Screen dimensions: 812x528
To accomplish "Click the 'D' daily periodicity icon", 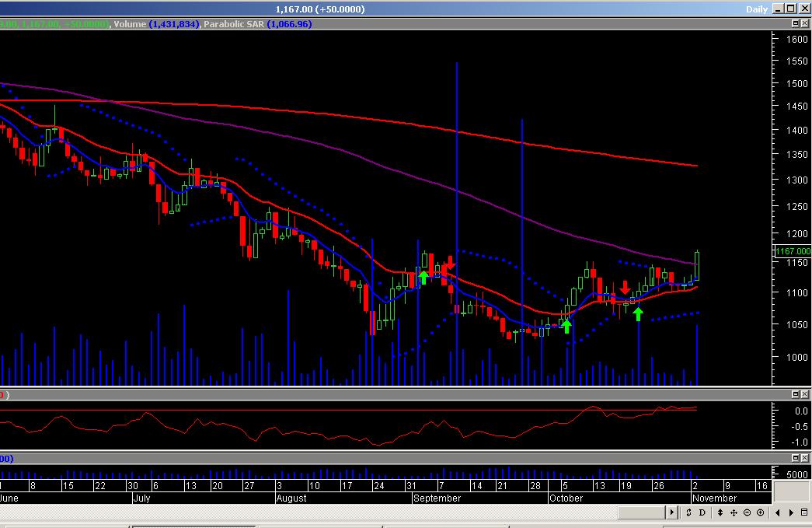I will pyautogui.click(x=702, y=513).
